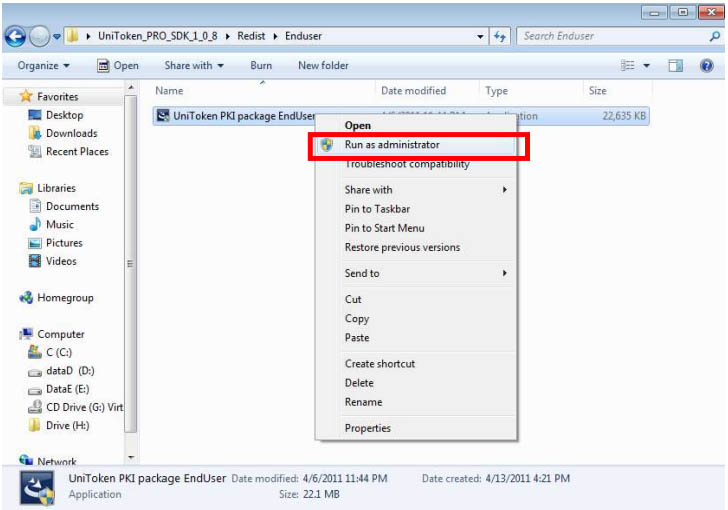728x510 pixels.
Task: Open the Organize menu
Action: pos(44,65)
